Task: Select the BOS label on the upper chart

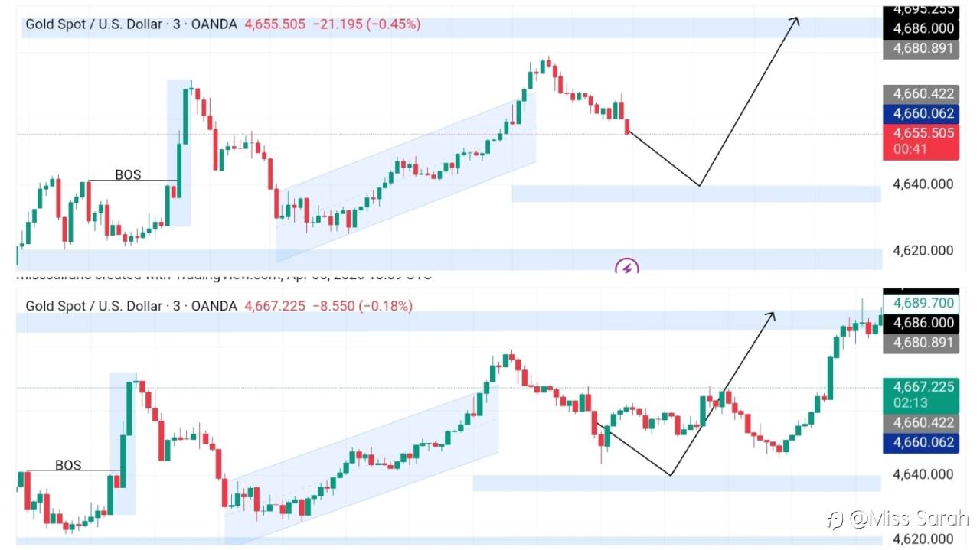Action: pos(128,174)
